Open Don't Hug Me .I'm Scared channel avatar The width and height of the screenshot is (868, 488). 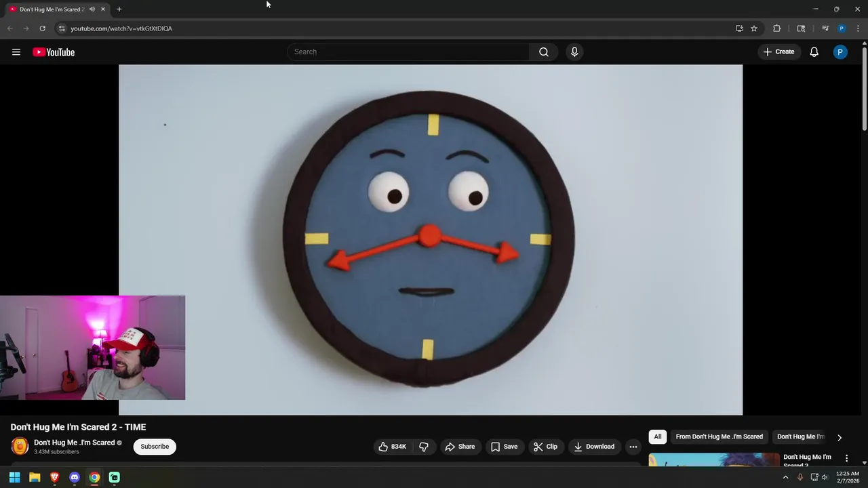[20, 447]
